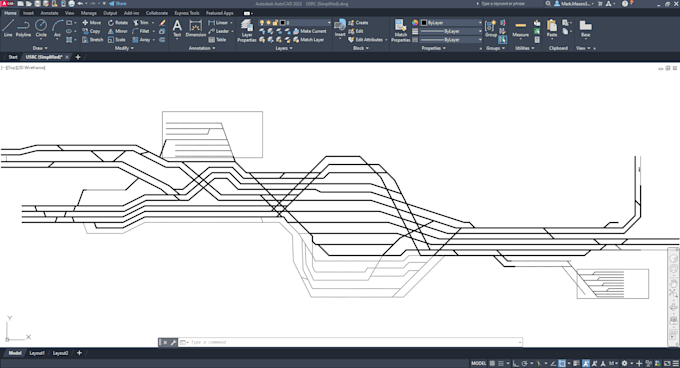Image resolution: width=680 pixels, height=368 pixels.
Task: Select the Text annotation tool
Action: 177,28
